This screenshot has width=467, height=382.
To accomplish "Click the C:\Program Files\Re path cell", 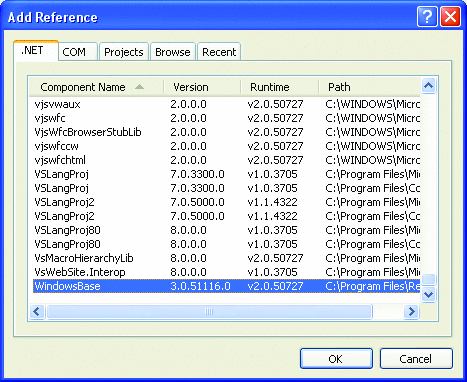I will (372, 286).
